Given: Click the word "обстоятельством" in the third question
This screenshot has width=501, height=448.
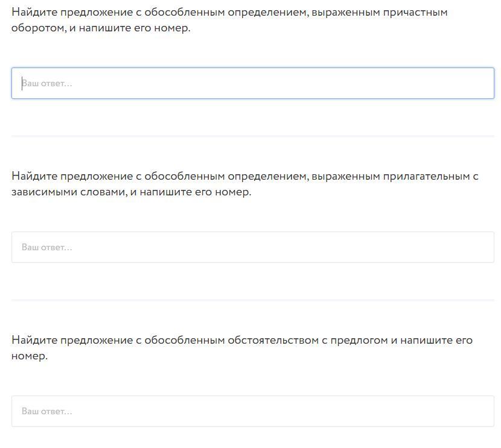Looking at the screenshot, I should 272,340.
